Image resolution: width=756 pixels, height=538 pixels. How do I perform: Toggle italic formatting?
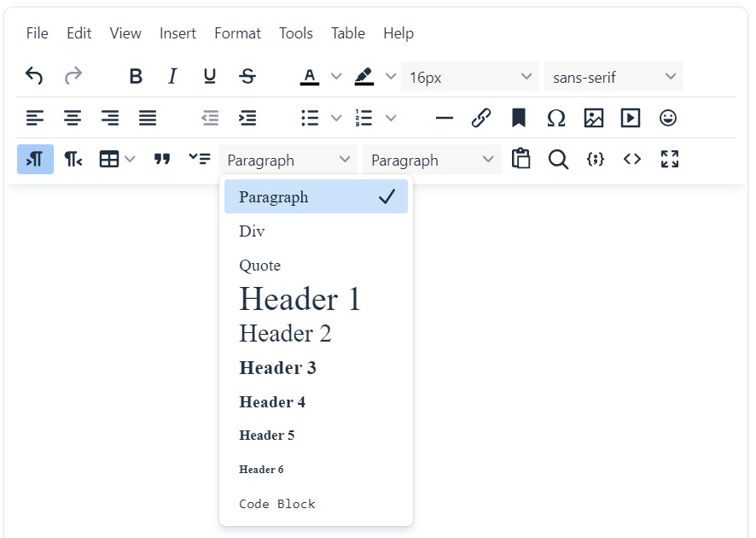pyautogui.click(x=172, y=77)
